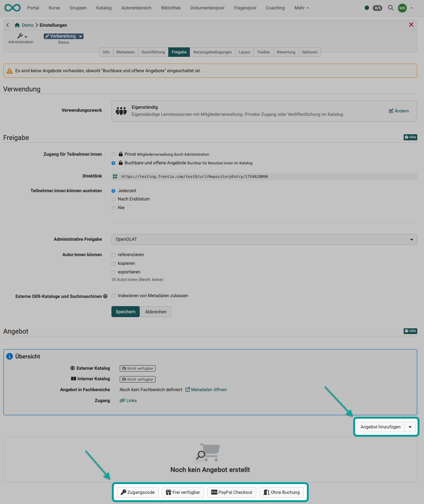424x504 pixels.
Task: Enable the exportieren checkbox for Autor:innen
Action: pos(113,272)
